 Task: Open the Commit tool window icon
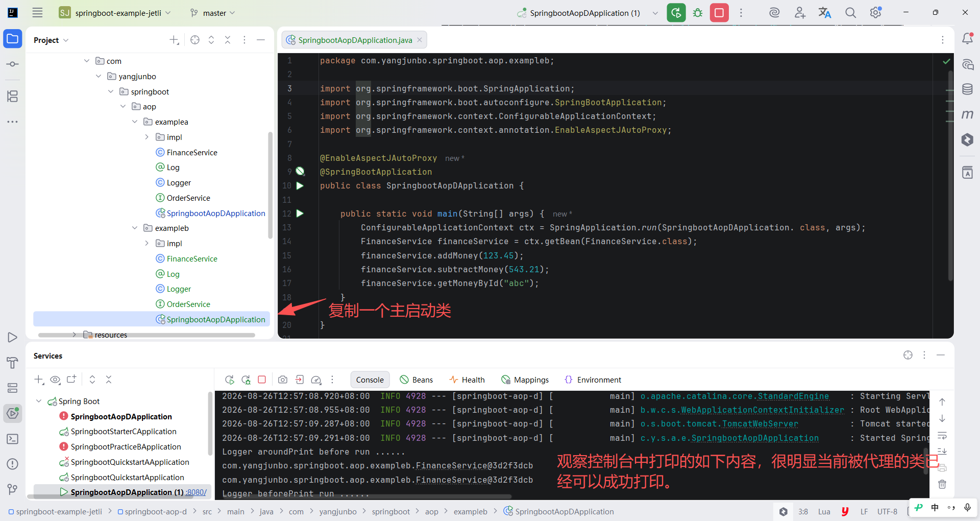coord(13,64)
